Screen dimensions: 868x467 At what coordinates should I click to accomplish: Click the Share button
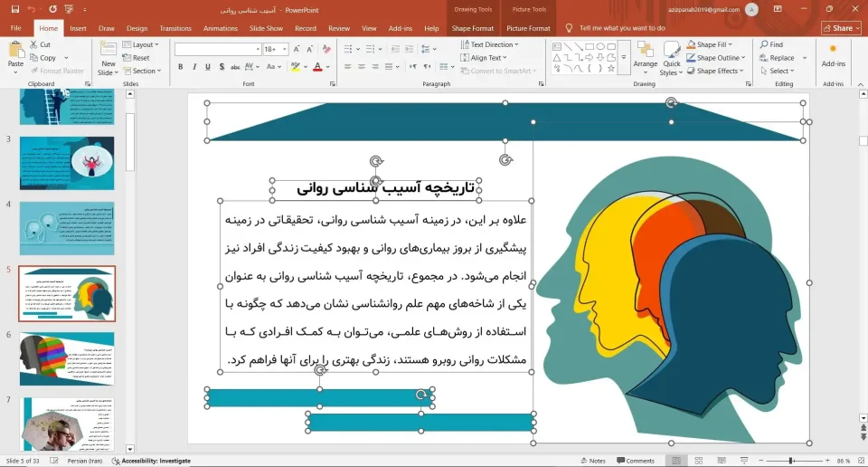[842, 28]
